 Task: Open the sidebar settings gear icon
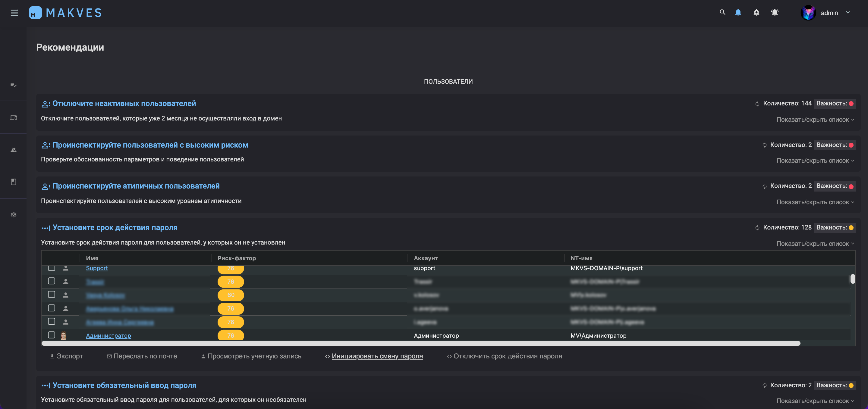click(x=14, y=214)
